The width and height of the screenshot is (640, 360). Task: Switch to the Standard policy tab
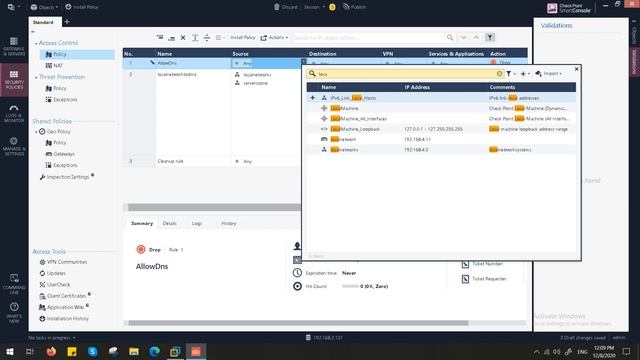tap(43, 22)
